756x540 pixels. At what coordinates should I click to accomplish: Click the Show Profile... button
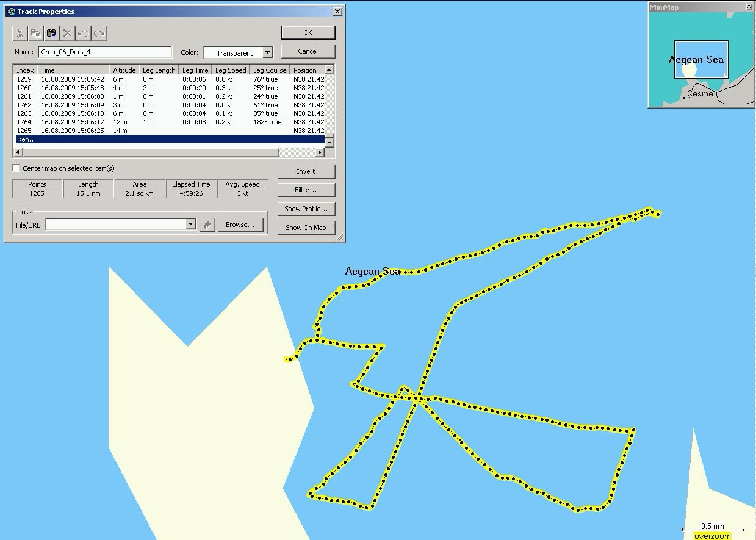[x=306, y=209]
